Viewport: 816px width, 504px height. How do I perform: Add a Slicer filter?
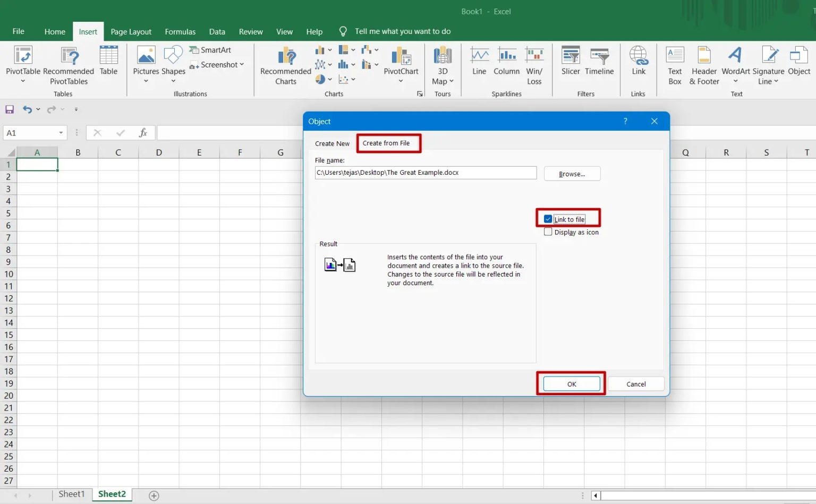571,64
